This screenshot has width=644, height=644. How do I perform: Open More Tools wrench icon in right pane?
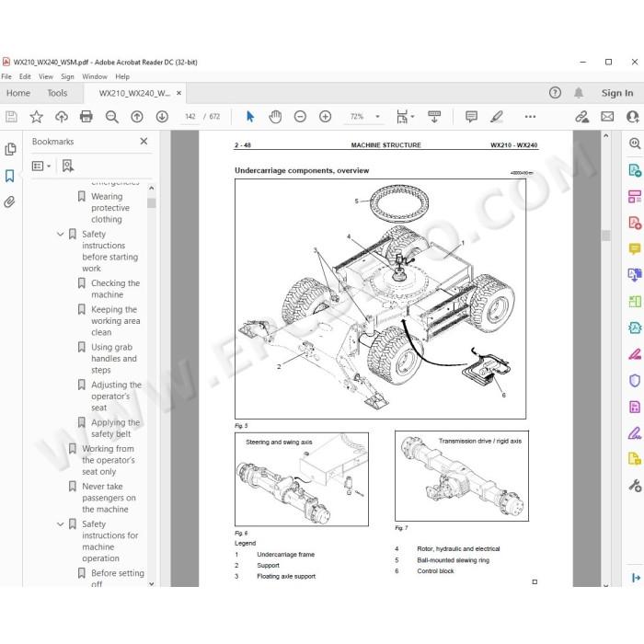pos(635,486)
